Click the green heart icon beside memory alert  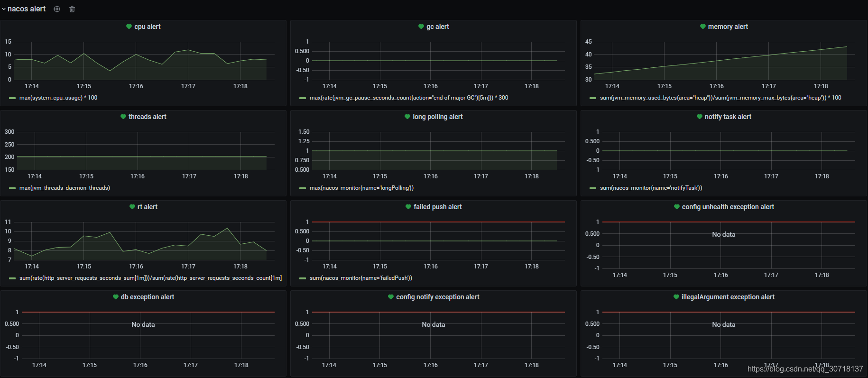[703, 27]
